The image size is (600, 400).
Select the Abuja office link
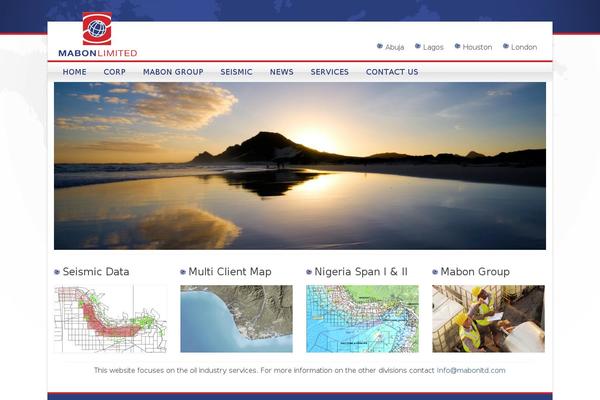pos(395,47)
